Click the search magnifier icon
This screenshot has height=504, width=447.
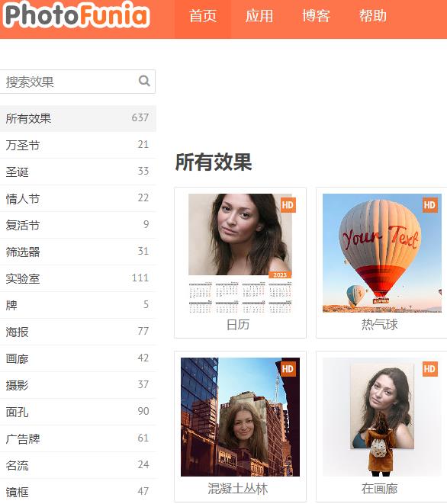click(144, 81)
